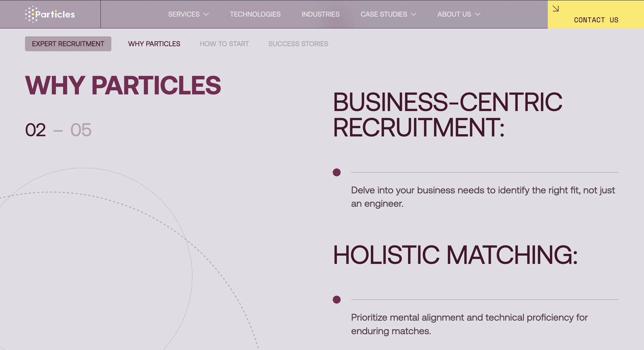The image size is (644, 350).
Task: Click the bullet dot beside Business-Centric Recruitment
Action: point(336,172)
